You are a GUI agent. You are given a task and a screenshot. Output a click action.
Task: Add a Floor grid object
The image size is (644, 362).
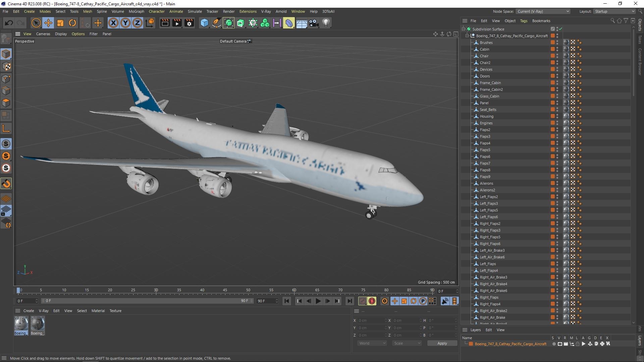[302, 23]
